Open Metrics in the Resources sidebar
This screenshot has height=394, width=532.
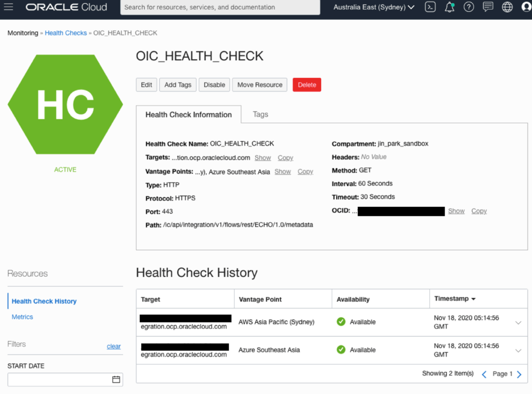[x=22, y=317]
